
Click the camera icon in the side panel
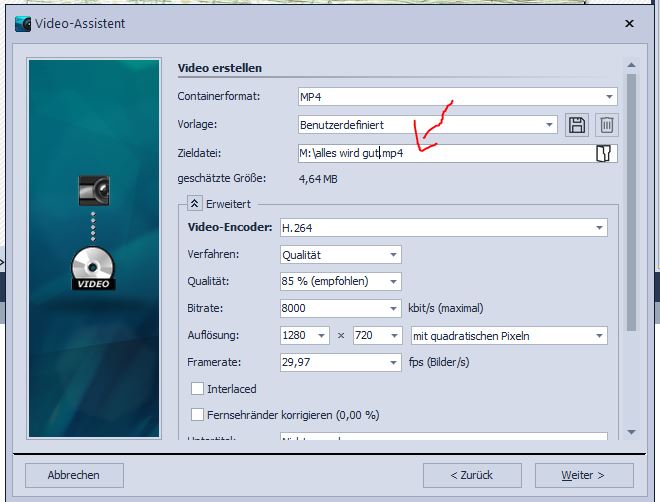point(93,190)
